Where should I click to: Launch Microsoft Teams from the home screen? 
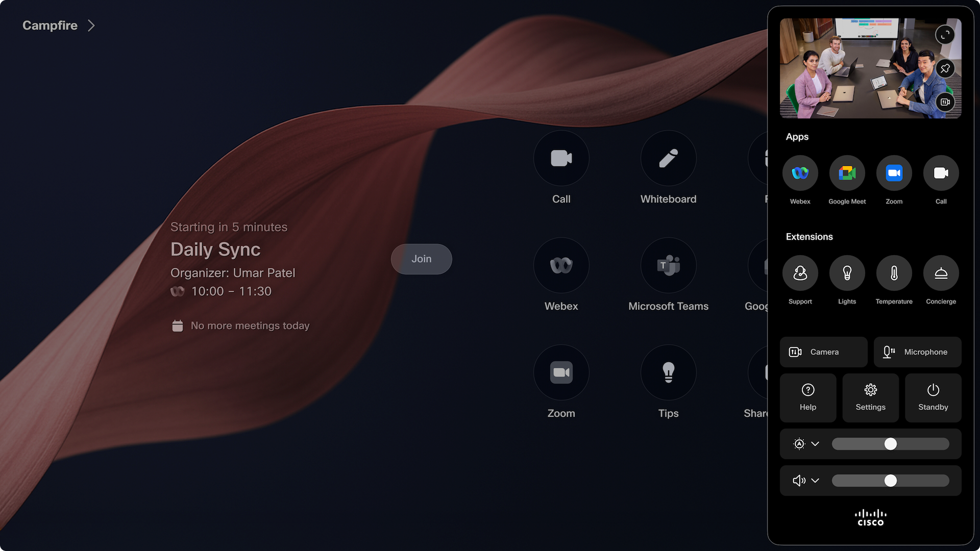pos(668,265)
